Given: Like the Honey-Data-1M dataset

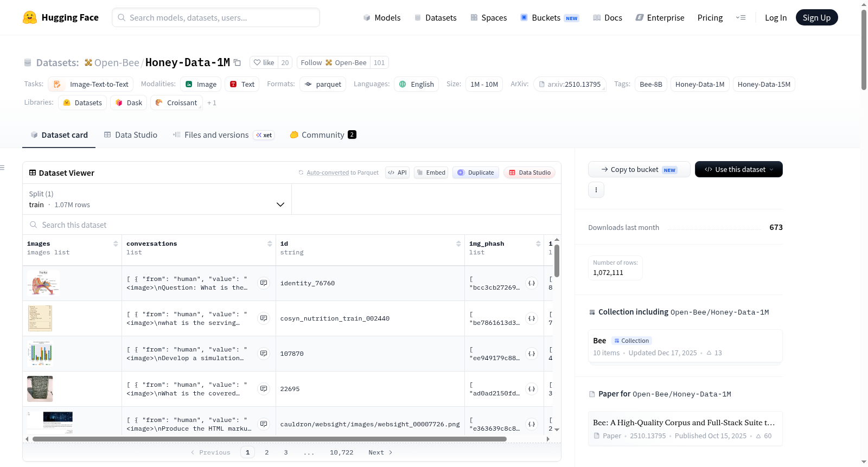Looking at the screenshot, I should point(264,62).
